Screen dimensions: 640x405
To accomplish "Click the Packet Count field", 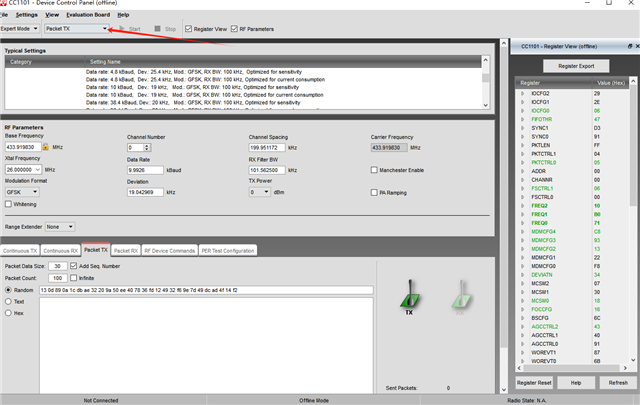I will [58, 278].
